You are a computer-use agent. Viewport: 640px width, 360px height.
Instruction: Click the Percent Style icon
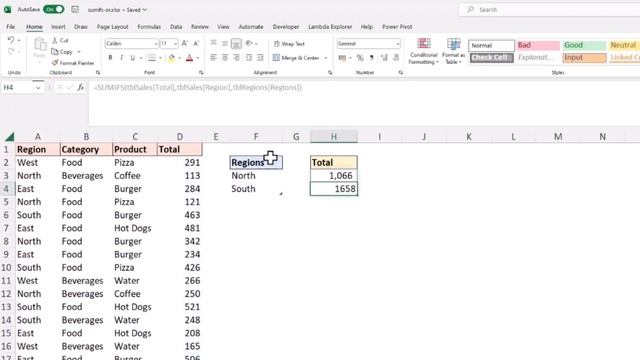360,58
